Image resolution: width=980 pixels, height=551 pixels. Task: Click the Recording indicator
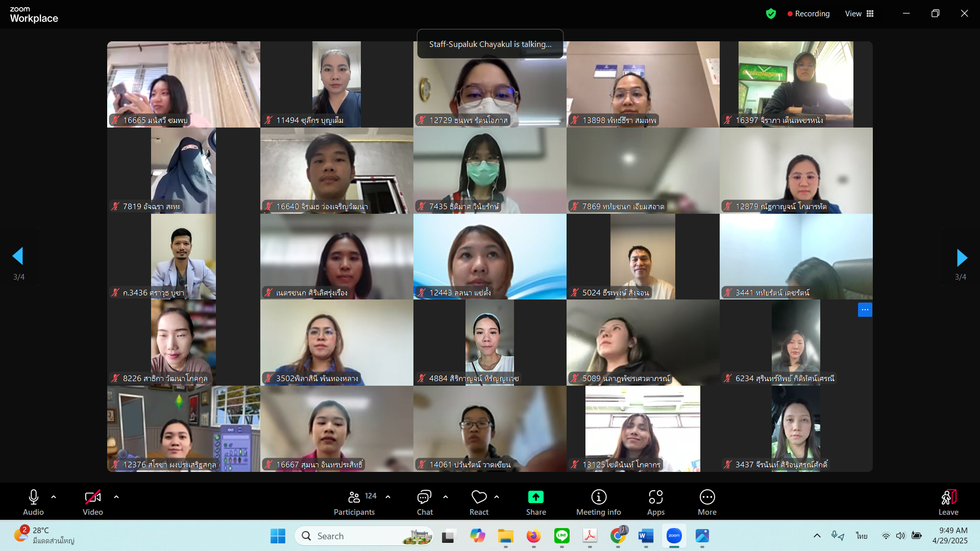(808, 14)
